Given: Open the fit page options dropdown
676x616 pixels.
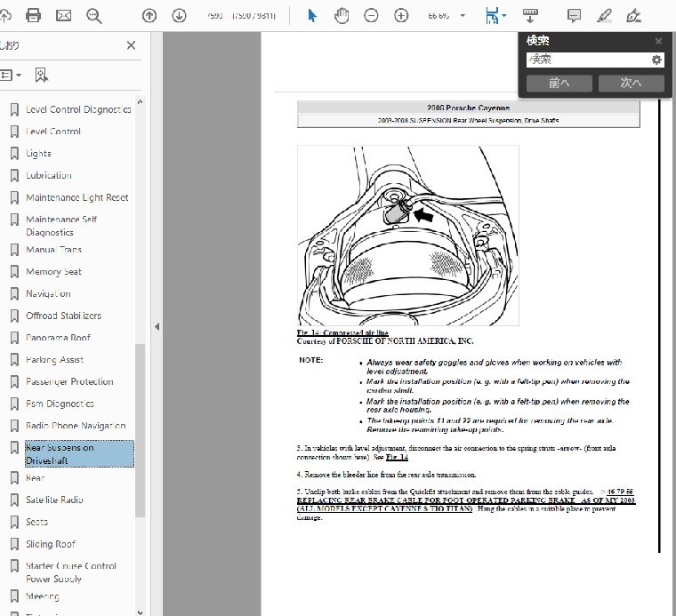Looking at the screenshot, I should (x=504, y=16).
